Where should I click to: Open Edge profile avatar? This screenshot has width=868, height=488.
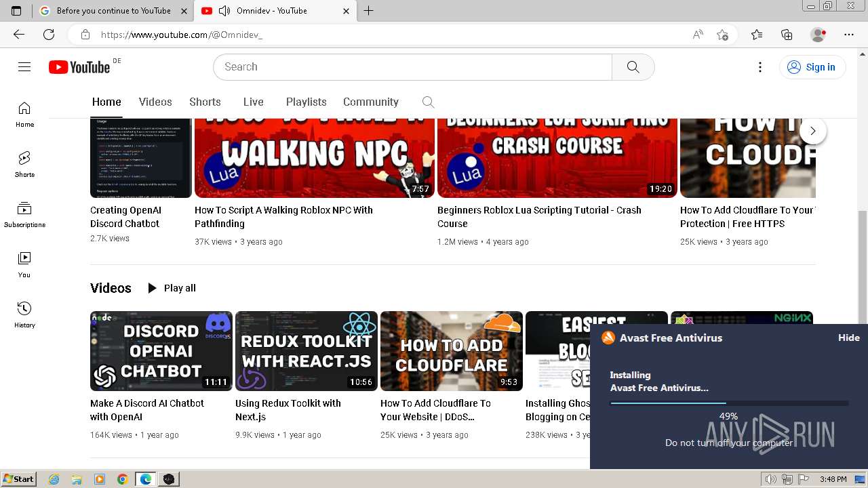point(818,35)
